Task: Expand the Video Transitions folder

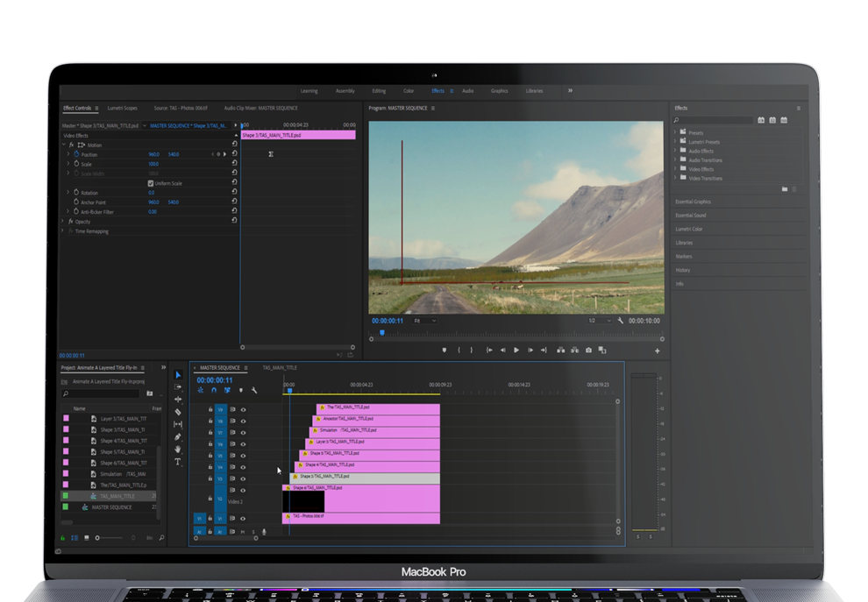Action: pos(675,178)
